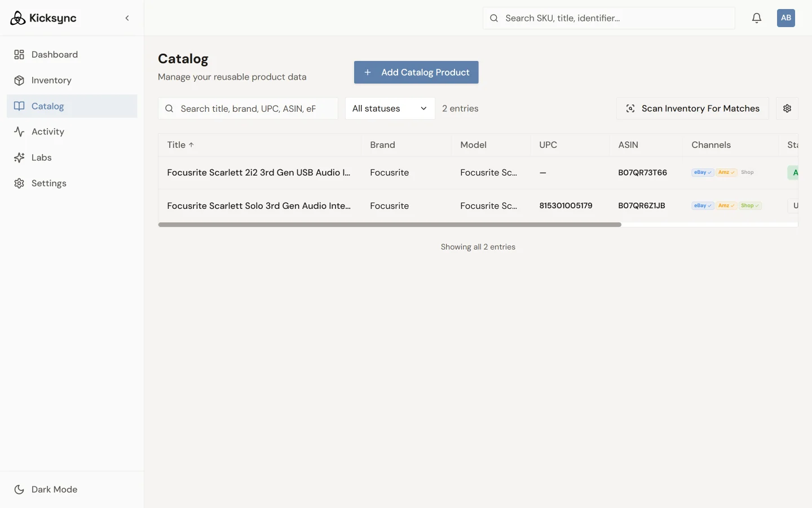Open Labs from the sidebar
812x508 pixels.
pyautogui.click(x=72, y=157)
